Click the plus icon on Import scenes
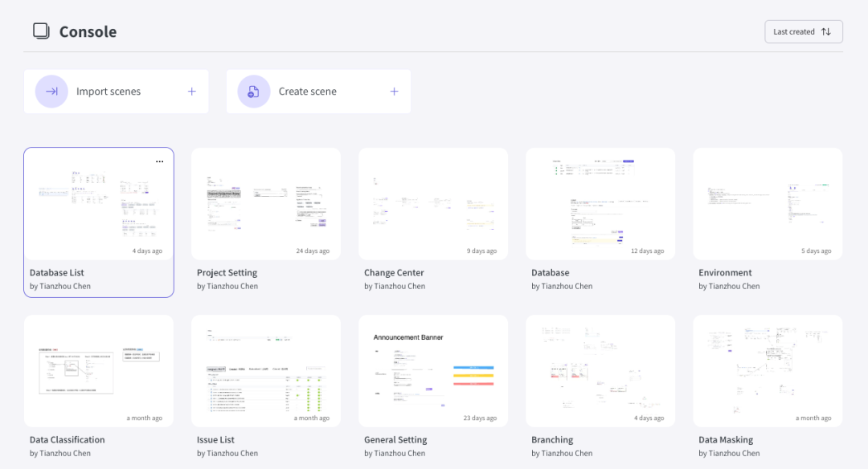Viewport: 868px width, 469px height. [x=191, y=92]
